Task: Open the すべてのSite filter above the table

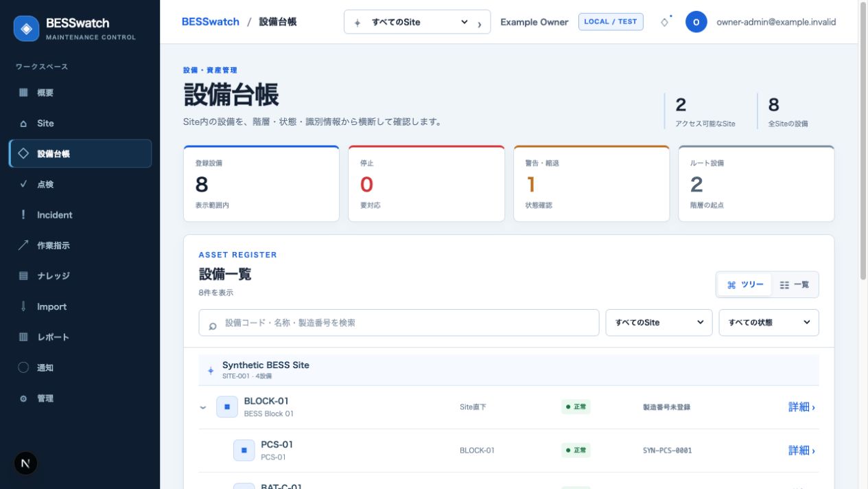Action: [x=659, y=322]
